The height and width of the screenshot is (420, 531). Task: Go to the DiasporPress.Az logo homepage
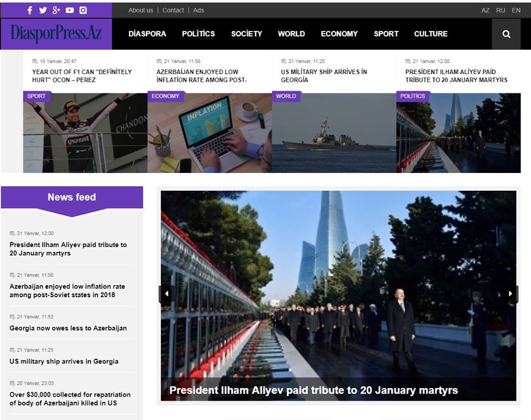(56, 34)
